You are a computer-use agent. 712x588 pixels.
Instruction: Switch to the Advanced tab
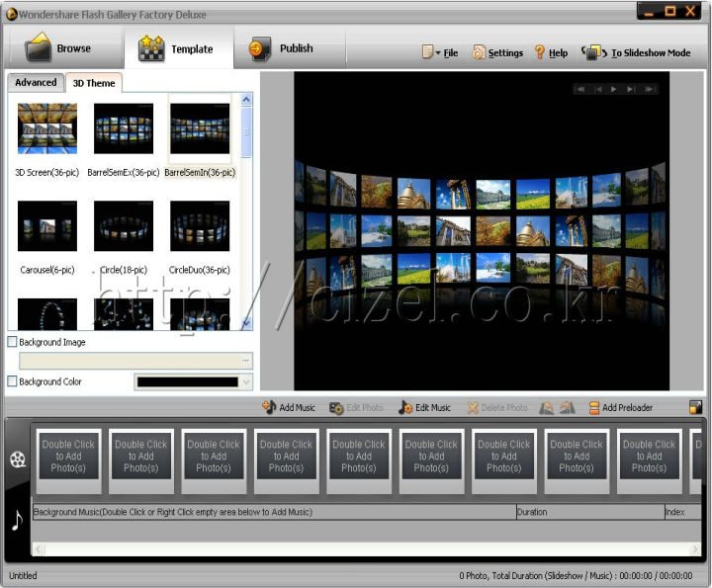[36, 83]
